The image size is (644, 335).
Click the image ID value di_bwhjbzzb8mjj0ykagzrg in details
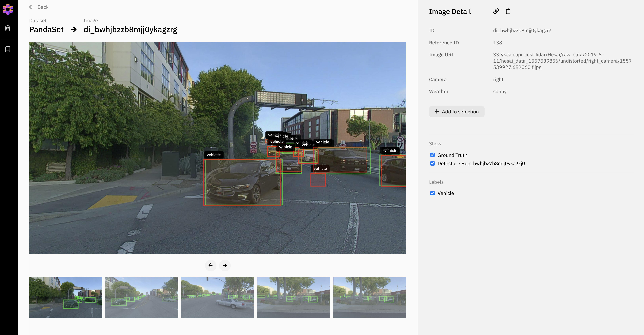[x=522, y=30]
